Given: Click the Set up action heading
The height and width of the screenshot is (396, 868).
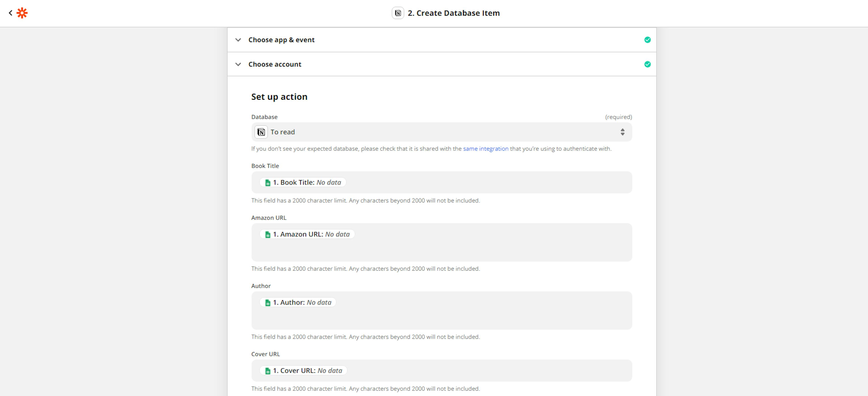Looking at the screenshot, I should 279,97.
